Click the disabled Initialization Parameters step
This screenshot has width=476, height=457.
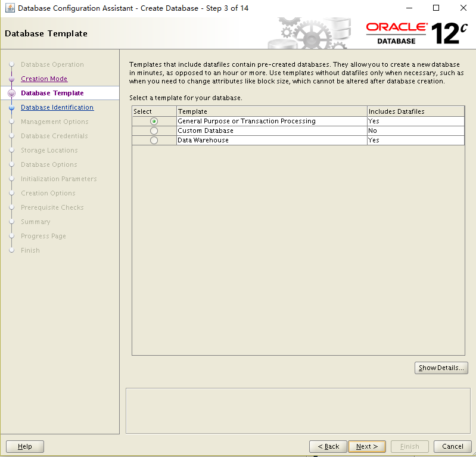click(58, 179)
